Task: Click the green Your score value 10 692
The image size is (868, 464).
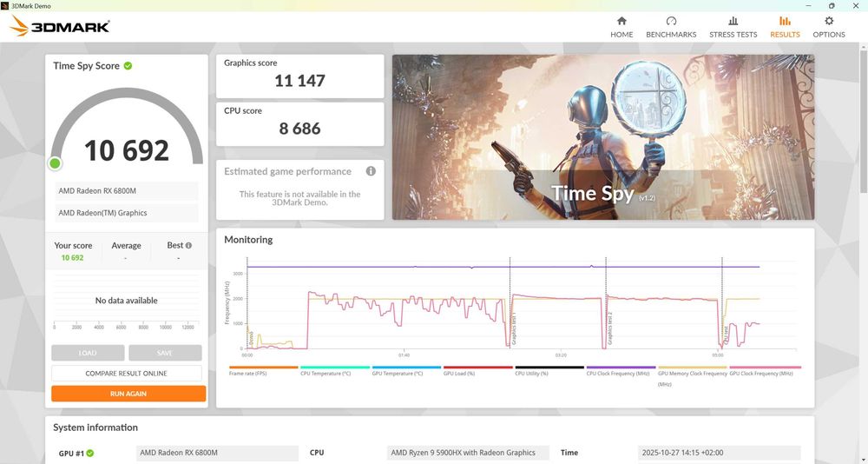Action: point(73,258)
